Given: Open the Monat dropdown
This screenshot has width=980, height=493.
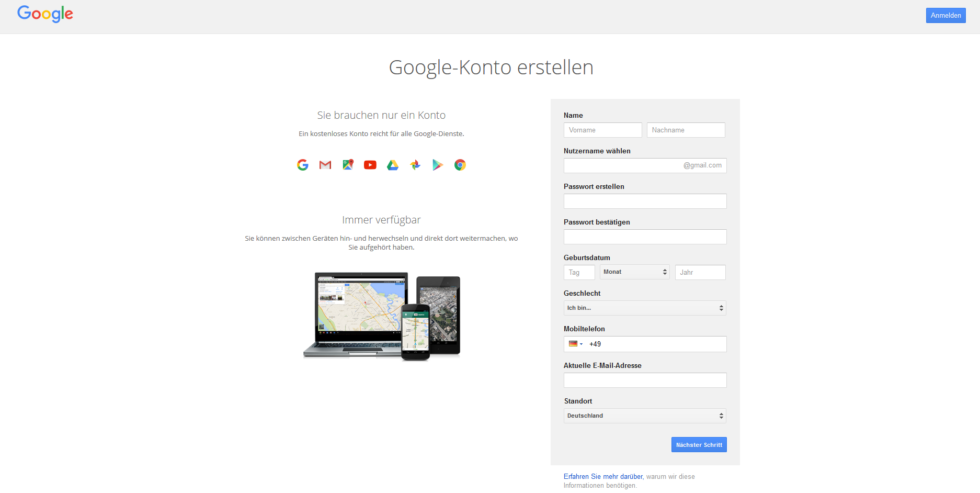Looking at the screenshot, I should [x=634, y=272].
